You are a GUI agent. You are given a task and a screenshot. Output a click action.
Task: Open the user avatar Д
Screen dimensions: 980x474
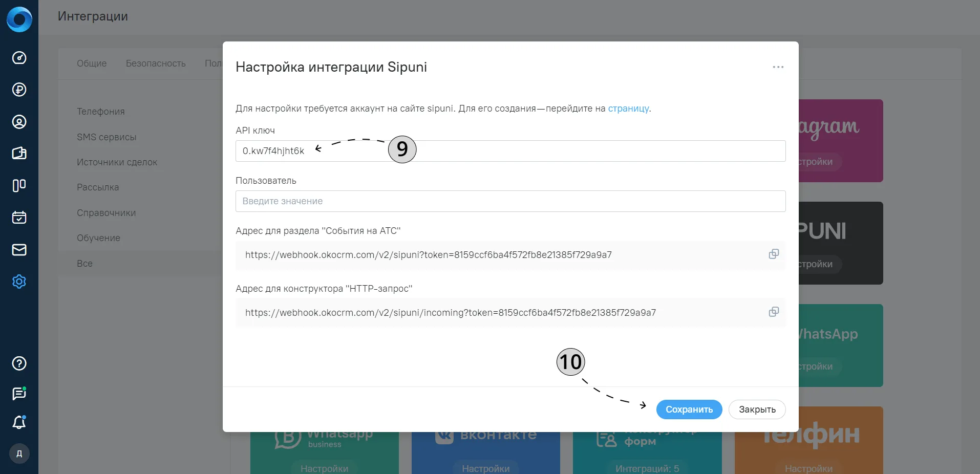(x=19, y=454)
